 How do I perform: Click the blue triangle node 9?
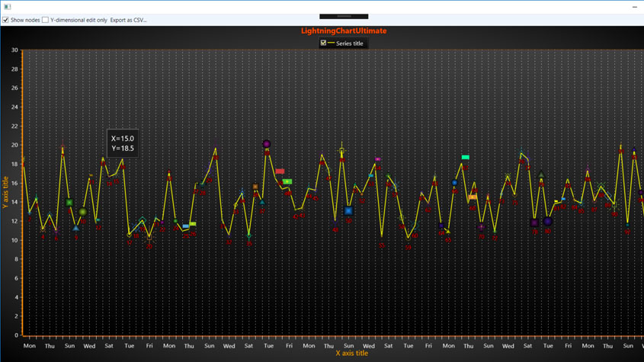(x=76, y=228)
